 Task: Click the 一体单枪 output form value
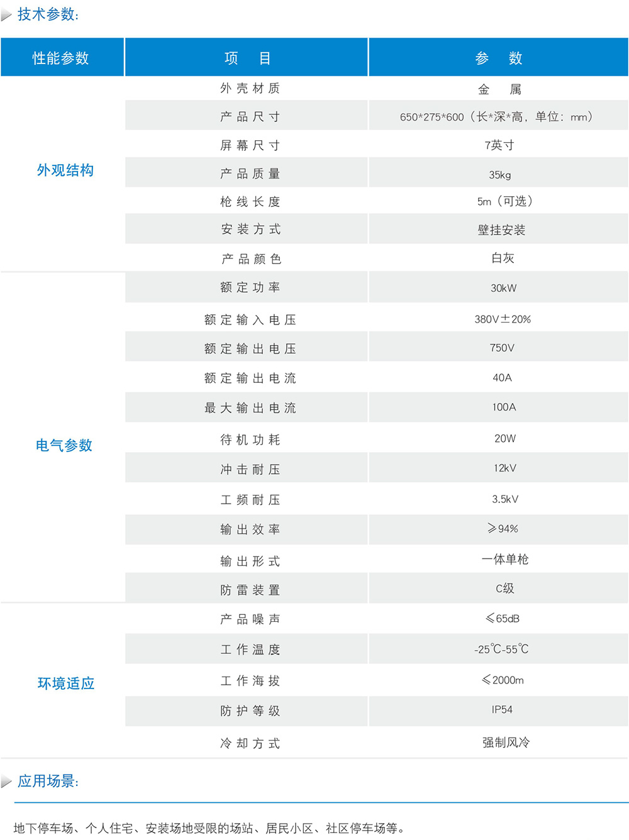tap(504, 560)
